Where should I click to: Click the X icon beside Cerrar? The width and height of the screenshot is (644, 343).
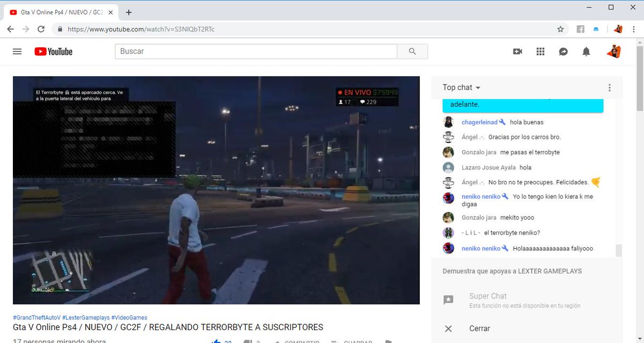tap(449, 329)
